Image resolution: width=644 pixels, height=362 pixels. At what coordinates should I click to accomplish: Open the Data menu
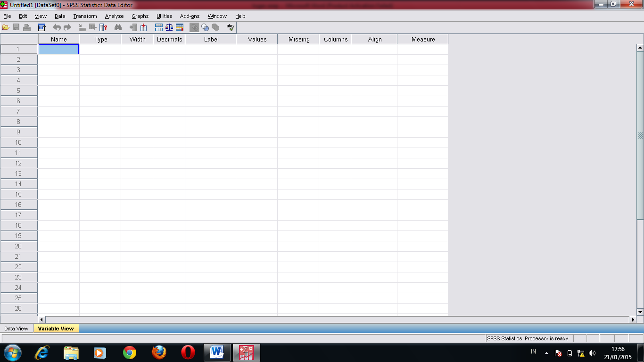[x=60, y=16]
